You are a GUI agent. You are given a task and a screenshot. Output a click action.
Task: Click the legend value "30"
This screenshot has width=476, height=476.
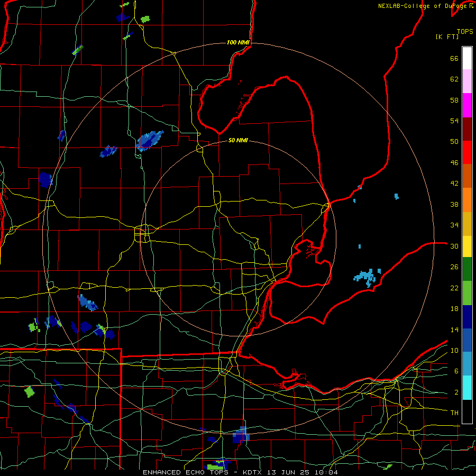454,246
